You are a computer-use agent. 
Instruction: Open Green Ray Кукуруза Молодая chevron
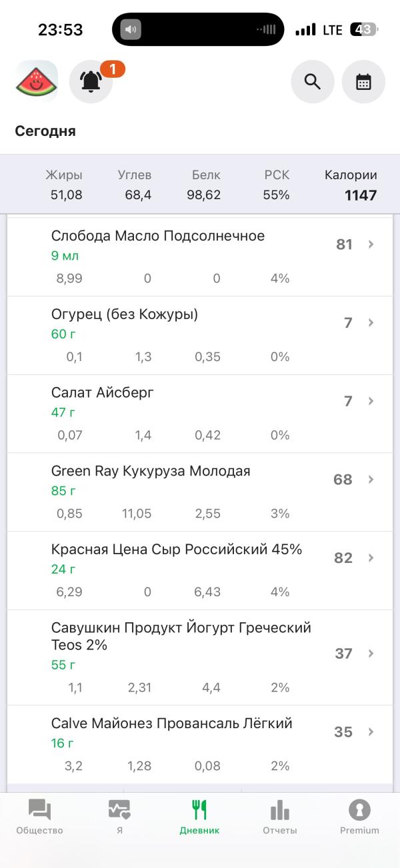(x=371, y=480)
